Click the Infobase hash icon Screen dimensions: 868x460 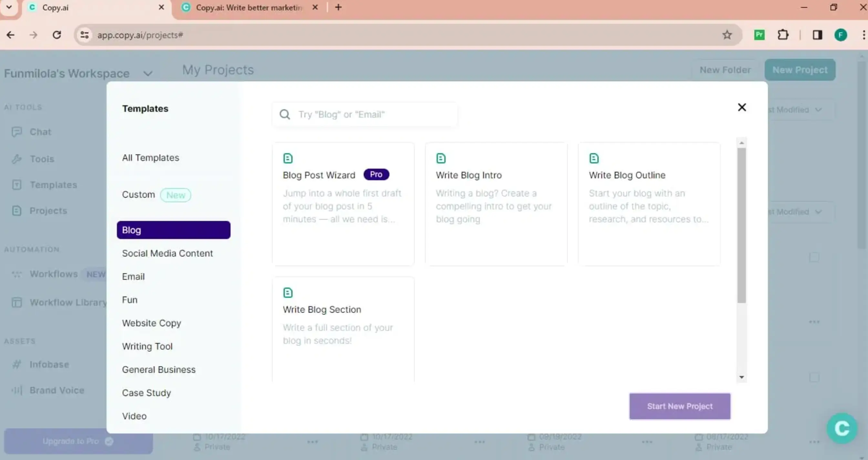(16, 364)
